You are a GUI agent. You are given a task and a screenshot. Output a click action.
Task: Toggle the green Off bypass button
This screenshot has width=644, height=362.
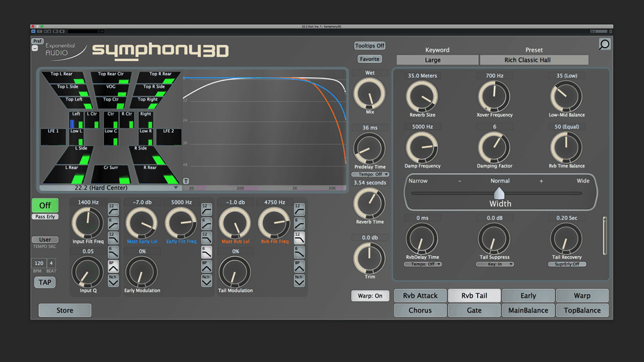pyautogui.click(x=45, y=205)
